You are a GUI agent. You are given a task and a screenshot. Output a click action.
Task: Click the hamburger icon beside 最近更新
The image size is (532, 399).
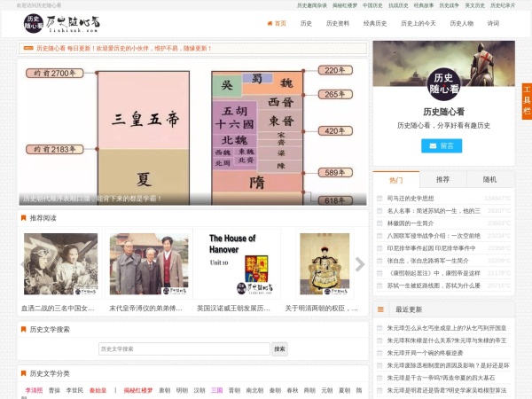pyautogui.click(x=380, y=309)
